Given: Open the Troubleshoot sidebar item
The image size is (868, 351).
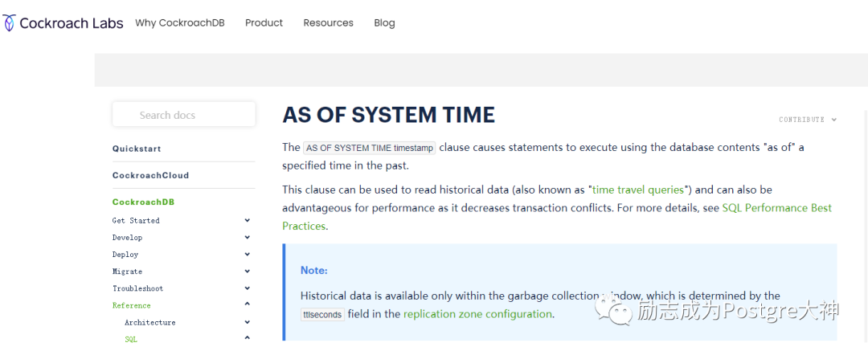Looking at the screenshot, I should pyautogui.click(x=138, y=288).
